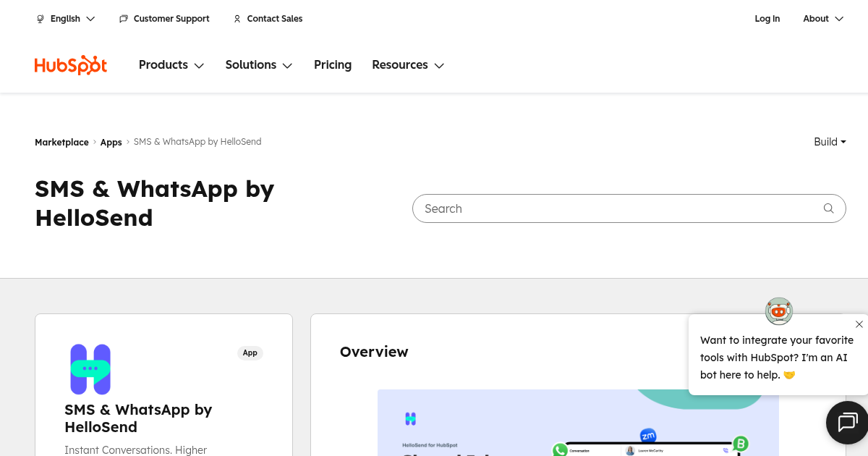Click the Customer Support chat icon

click(124, 19)
